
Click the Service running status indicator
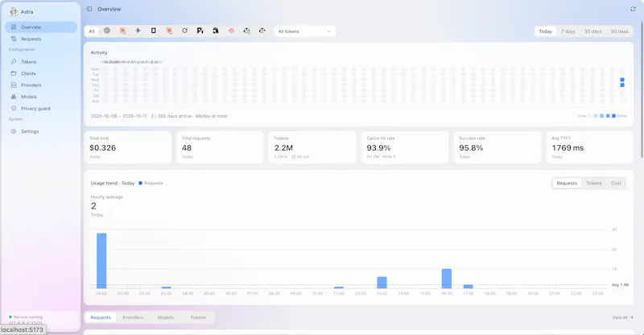coord(26,317)
